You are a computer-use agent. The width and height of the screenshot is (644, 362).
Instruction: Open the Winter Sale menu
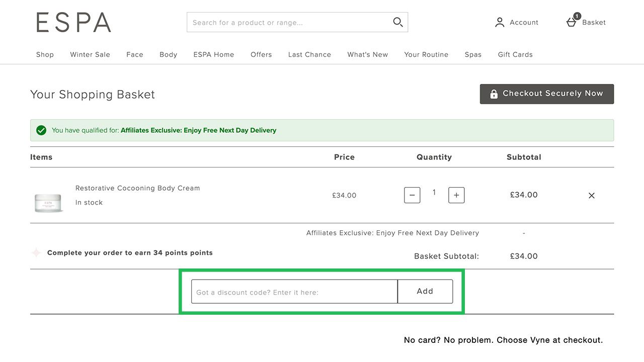point(90,54)
